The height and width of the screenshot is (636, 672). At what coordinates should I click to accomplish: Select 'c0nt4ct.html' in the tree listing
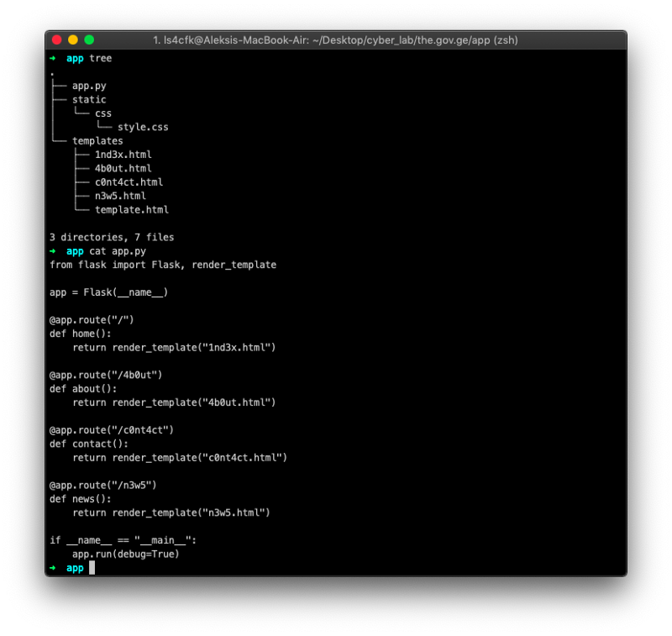point(129,182)
